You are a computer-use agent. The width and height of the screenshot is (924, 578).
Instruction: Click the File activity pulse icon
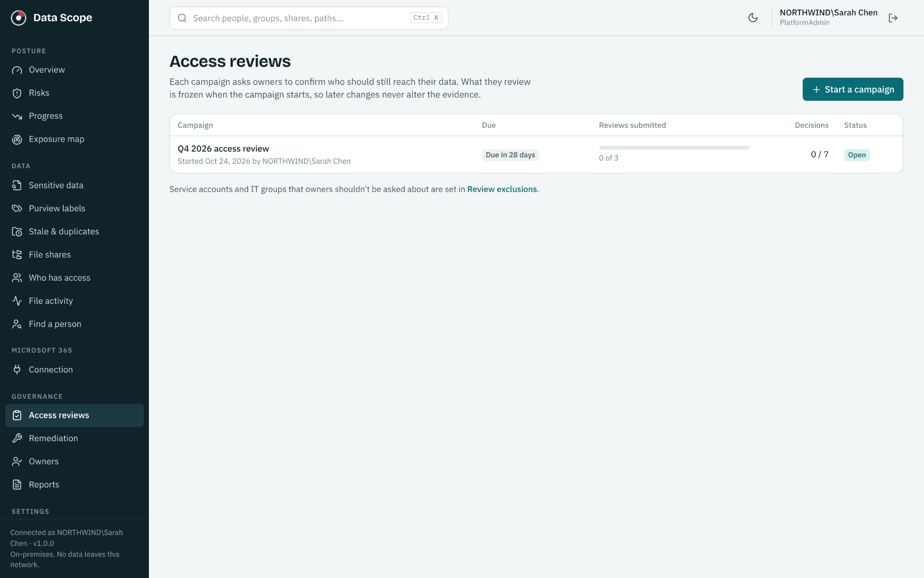click(17, 301)
